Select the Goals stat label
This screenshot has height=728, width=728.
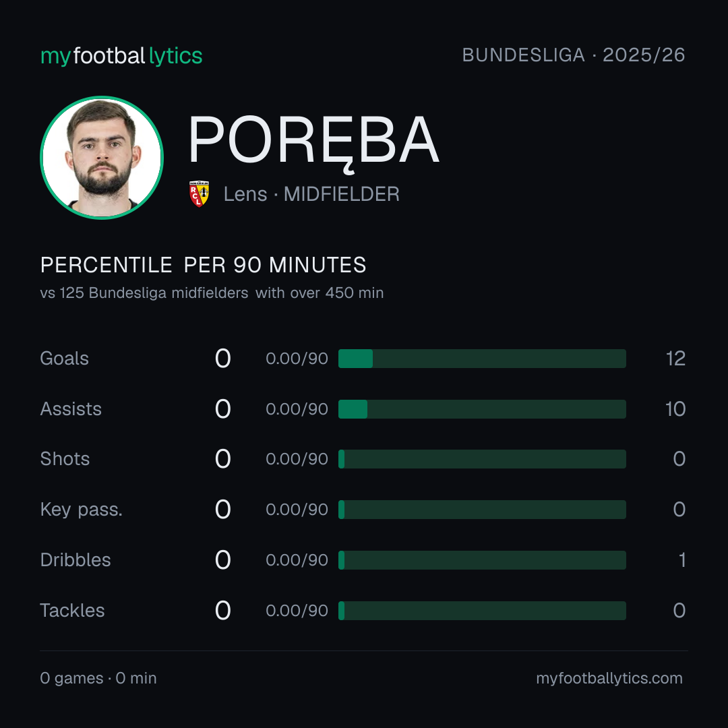[65, 359]
